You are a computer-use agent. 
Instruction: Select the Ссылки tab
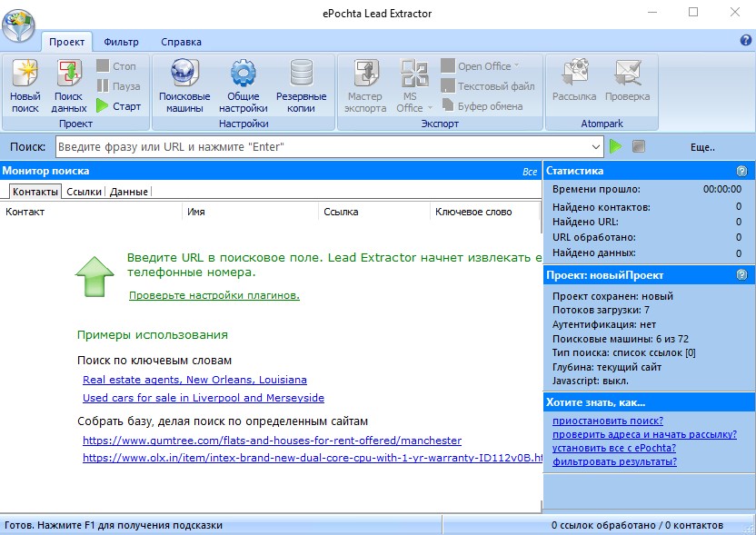tap(84, 192)
